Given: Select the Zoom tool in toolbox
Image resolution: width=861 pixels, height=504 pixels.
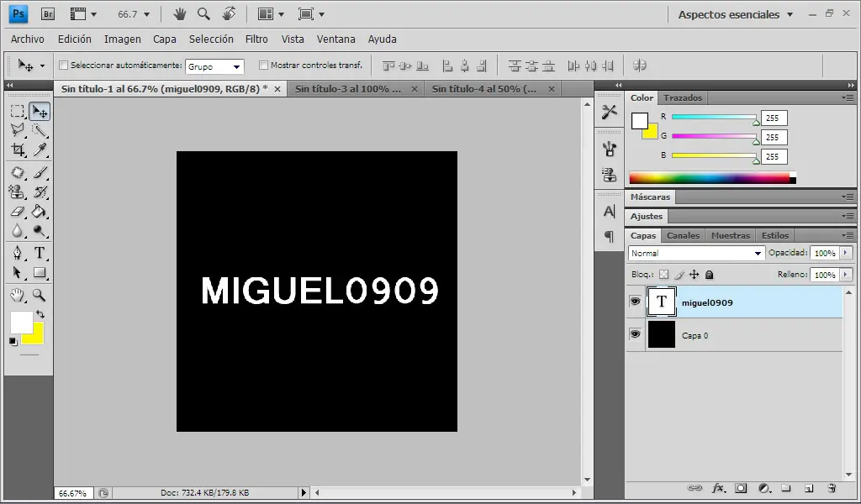Looking at the screenshot, I should (40, 295).
